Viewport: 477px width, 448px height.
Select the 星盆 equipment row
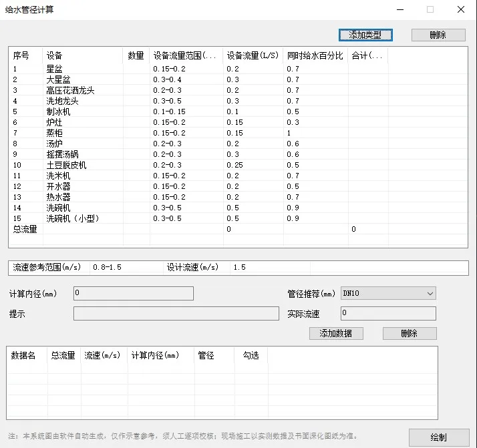(x=238, y=69)
